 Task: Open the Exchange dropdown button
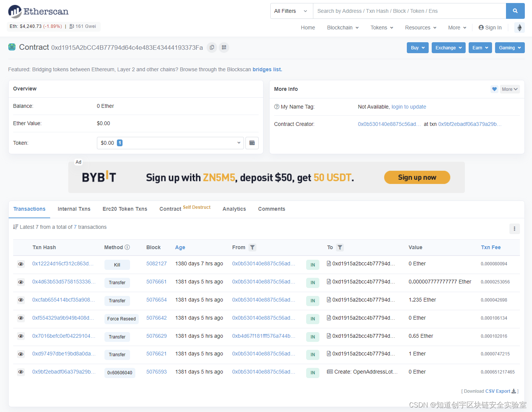(x=449, y=48)
